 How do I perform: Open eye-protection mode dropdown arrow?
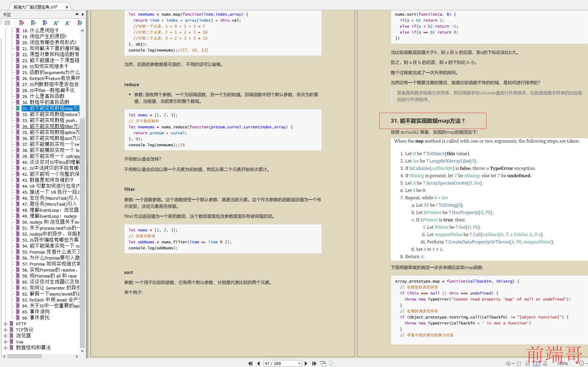pyautogui.click(x=513, y=364)
